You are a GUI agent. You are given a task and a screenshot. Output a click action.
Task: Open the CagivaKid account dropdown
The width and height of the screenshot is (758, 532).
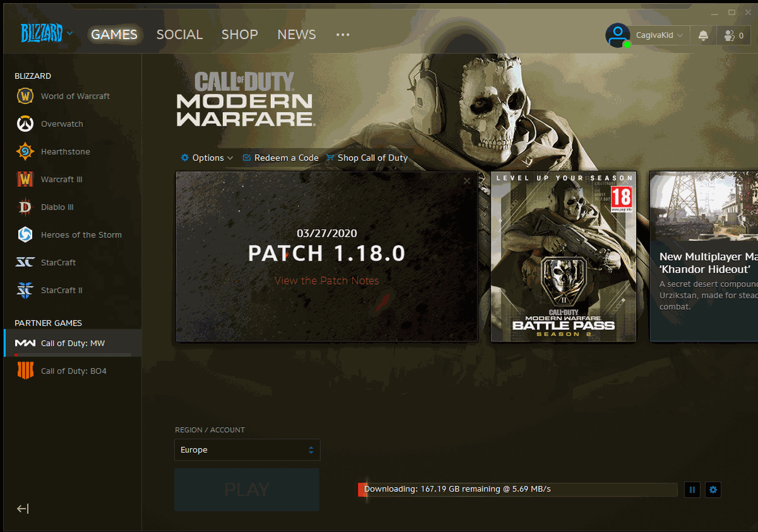click(659, 36)
